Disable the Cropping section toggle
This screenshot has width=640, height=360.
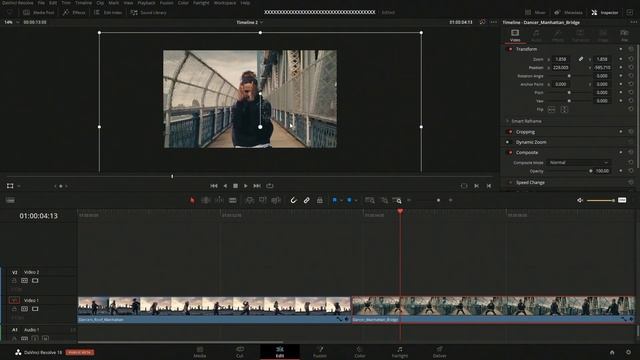tap(510, 132)
